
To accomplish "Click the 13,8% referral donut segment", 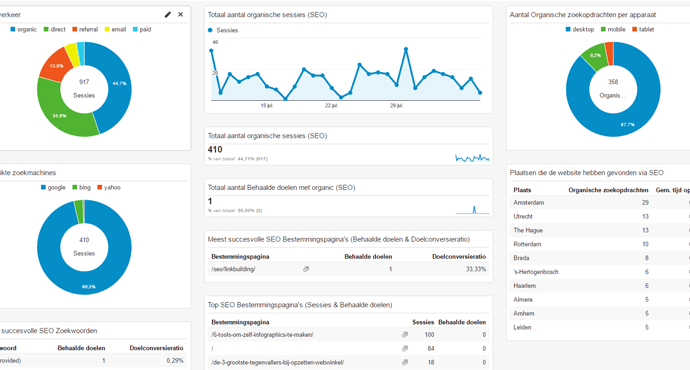I will click(x=56, y=66).
